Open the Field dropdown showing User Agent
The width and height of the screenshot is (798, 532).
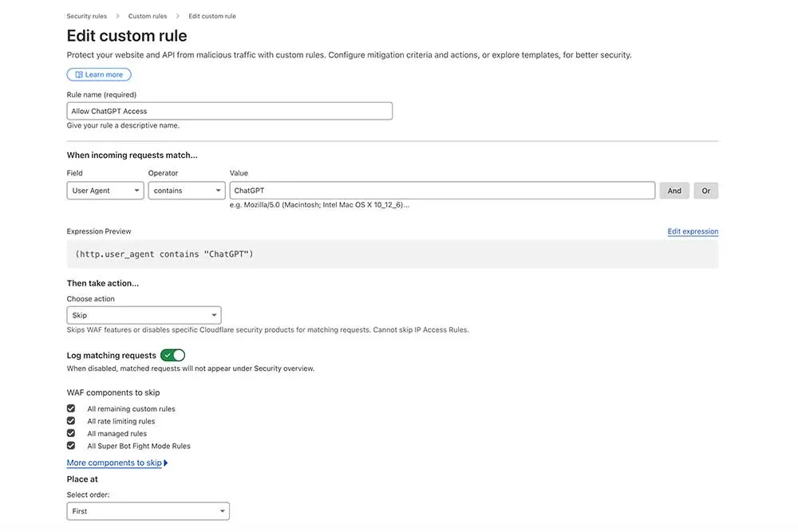point(105,190)
